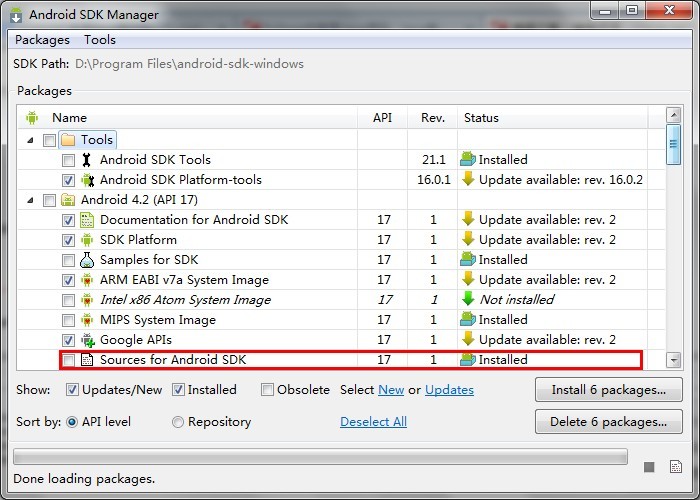The image size is (700, 500).
Task: Uncheck the SDK Platform checkbox
Action: (68, 240)
